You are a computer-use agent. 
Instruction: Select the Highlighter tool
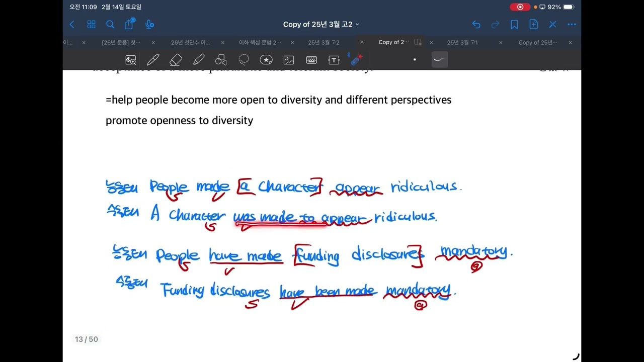(198, 60)
